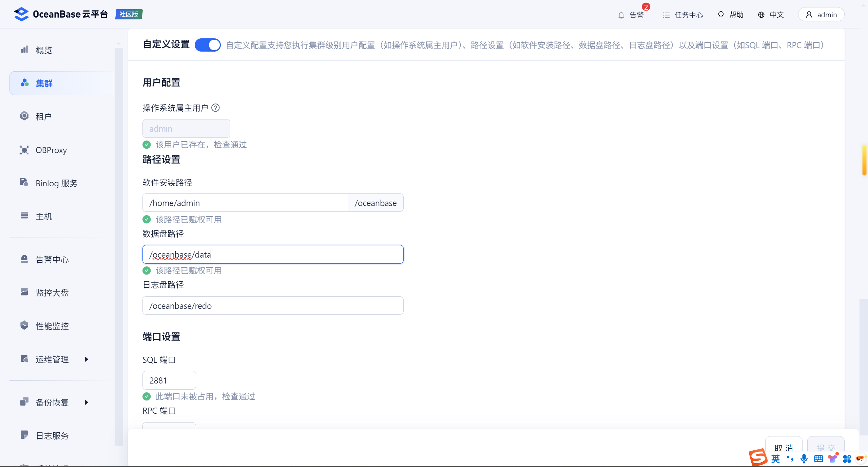Screen dimensions: 868x467
Task: Toggle off the 自定义设置 switch
Action: (208, 45)
